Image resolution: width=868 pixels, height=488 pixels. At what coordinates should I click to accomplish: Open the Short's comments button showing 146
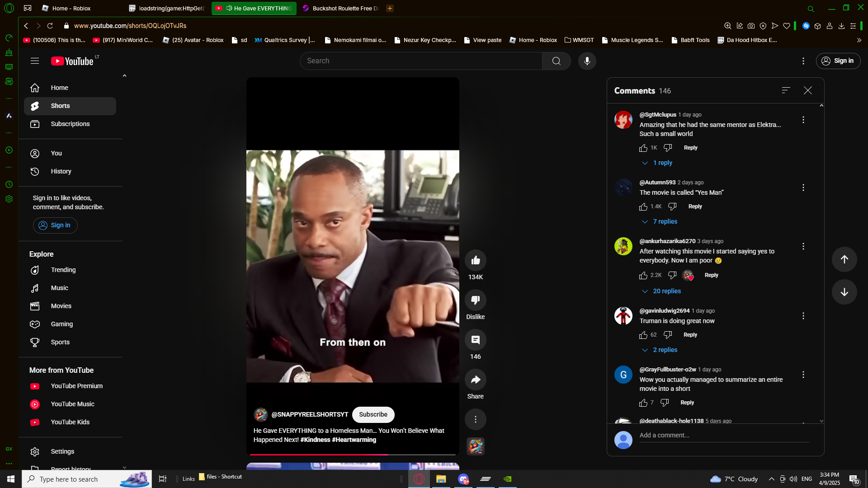pos(475,340)
